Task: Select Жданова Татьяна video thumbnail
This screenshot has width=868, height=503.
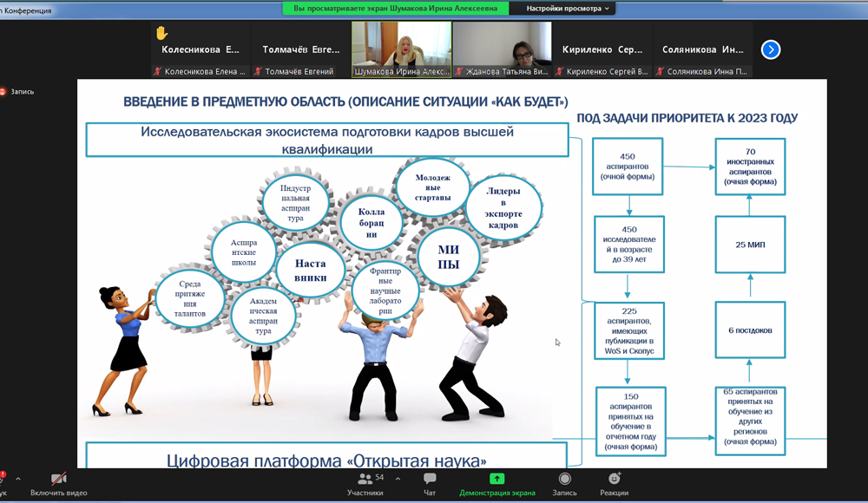Action: pos(502,49)
